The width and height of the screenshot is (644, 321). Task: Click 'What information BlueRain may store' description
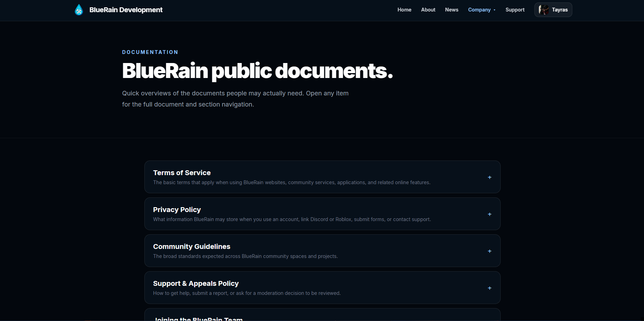pyautogui.click(x=292, y=219)
